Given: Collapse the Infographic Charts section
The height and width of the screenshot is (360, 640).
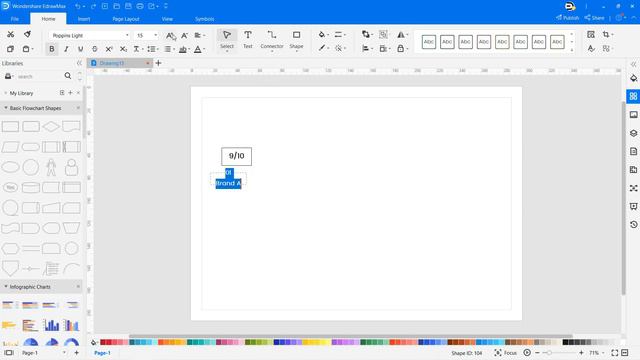Looking at the screenshot, I should 6,287.
